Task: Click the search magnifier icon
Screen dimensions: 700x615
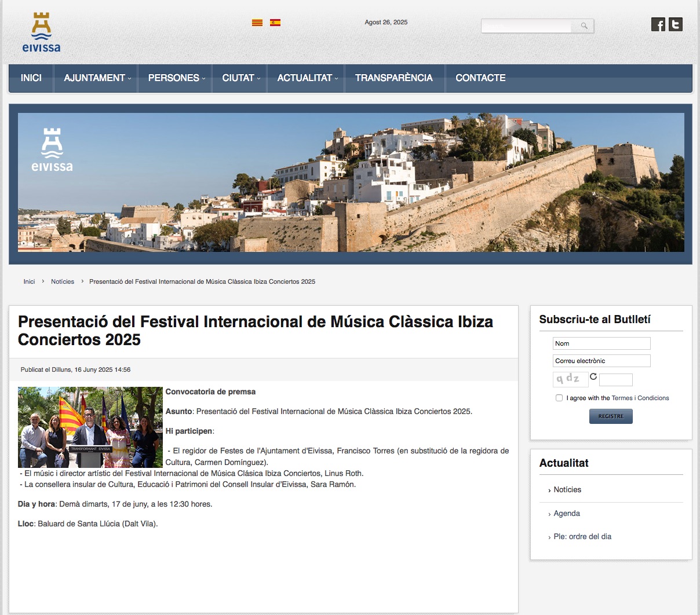Action: coord(584,25)
